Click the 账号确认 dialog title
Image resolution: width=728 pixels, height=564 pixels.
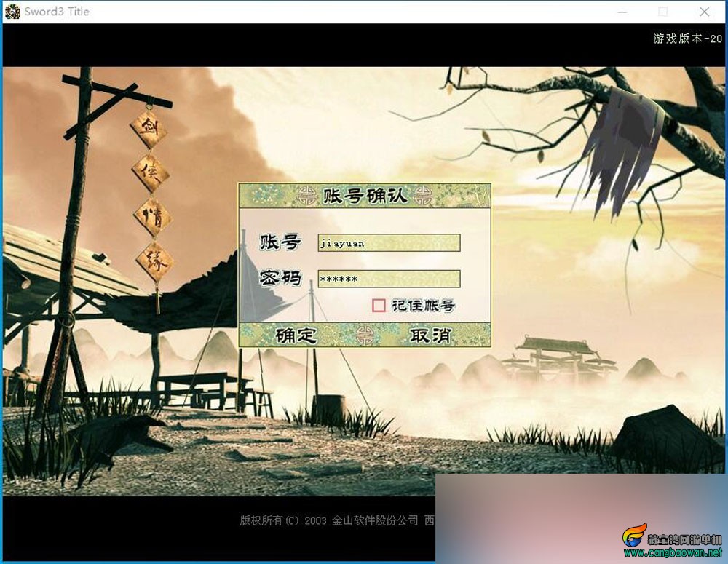[x=365, y=196]
